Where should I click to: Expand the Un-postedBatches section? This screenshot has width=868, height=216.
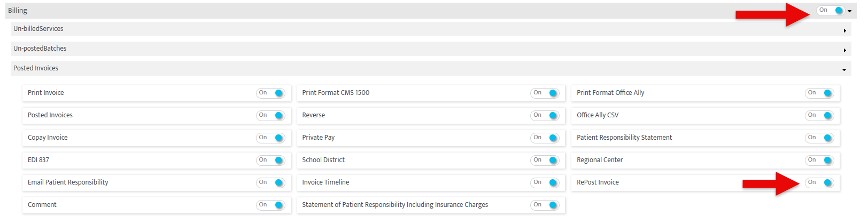[x=844, y=50]
